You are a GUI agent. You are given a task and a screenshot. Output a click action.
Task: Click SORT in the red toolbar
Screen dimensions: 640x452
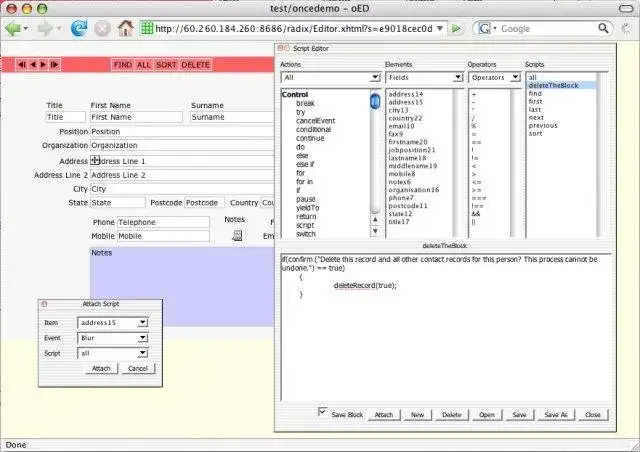pos(167,65)
